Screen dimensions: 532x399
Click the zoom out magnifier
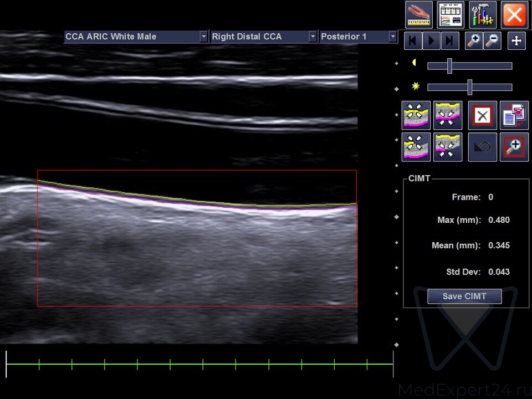[492, 41]
